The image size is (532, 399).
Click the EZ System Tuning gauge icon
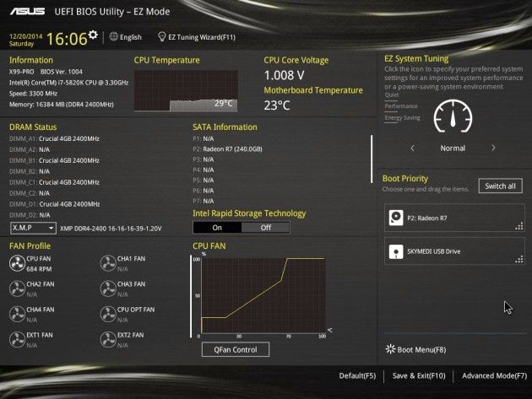[453, 116]
